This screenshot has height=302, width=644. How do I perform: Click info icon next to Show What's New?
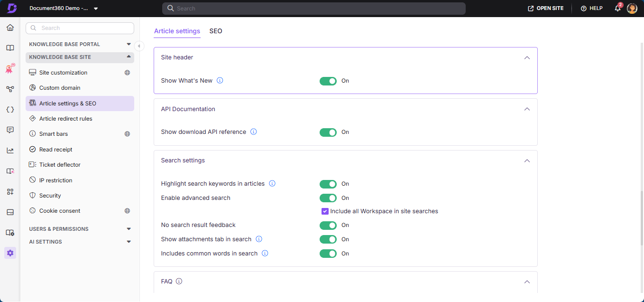coord(220,81)
